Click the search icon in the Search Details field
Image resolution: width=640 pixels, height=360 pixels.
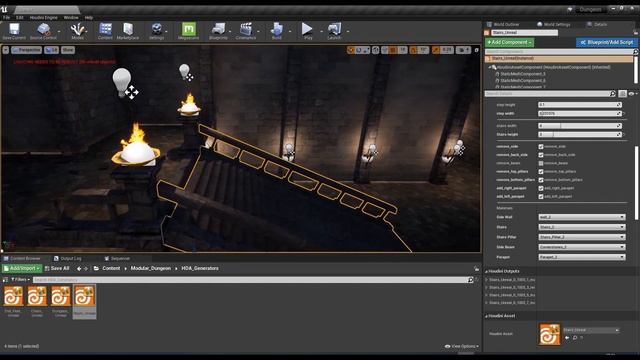click(612, 94)
